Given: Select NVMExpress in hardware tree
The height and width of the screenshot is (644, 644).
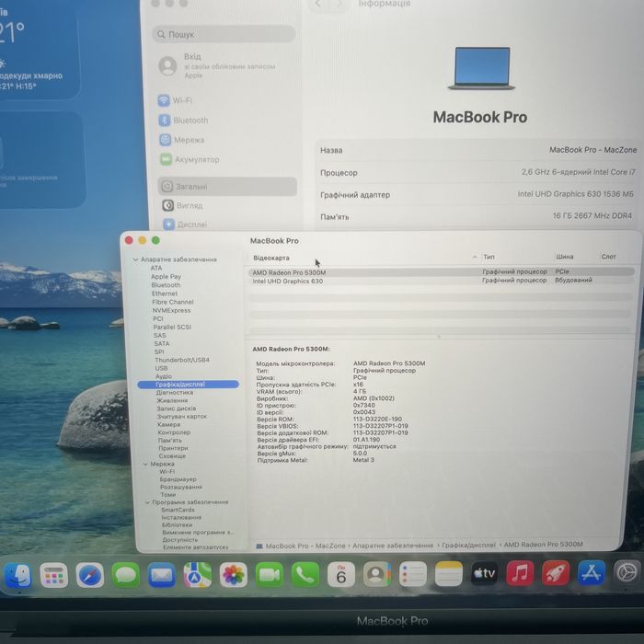Looking at the screenshot, I should click(x=172, y=311).
